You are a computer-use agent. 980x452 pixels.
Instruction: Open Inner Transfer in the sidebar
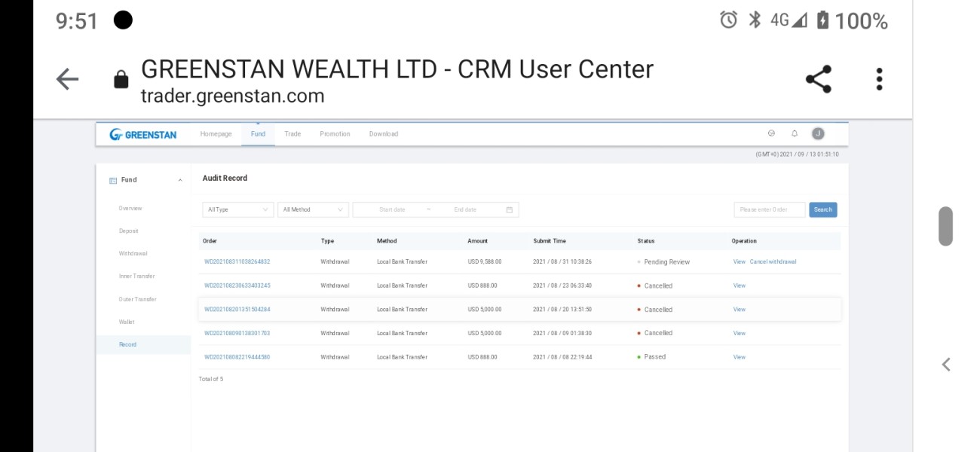[136, 276]
